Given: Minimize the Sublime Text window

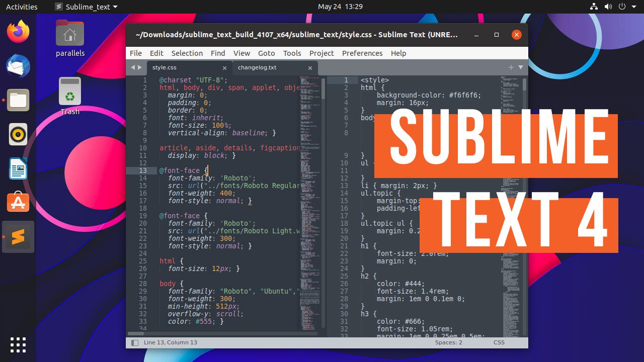Looking at the screenshot, I should 476,35.
